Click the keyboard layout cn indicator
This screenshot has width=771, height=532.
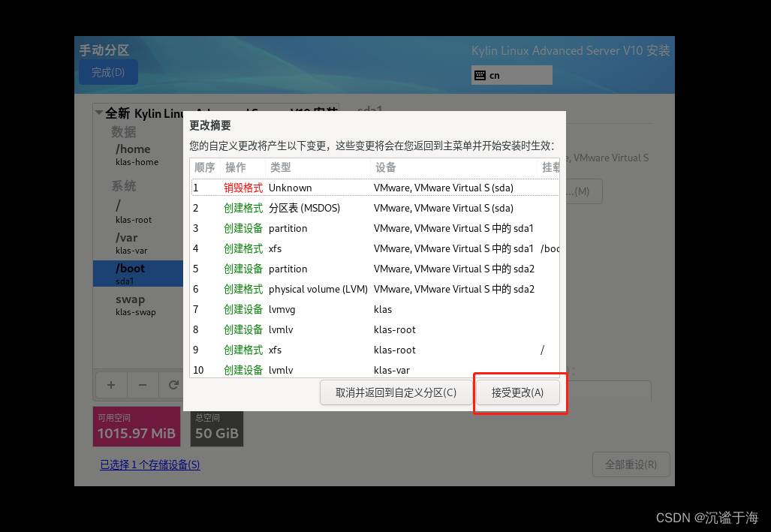pos(511,75)
